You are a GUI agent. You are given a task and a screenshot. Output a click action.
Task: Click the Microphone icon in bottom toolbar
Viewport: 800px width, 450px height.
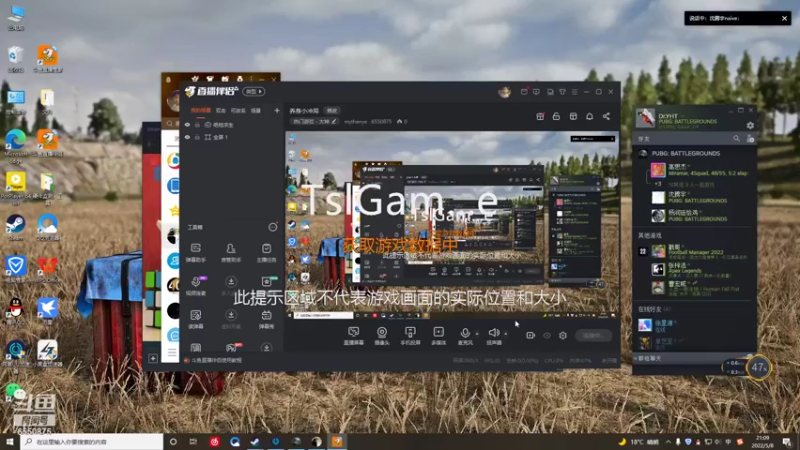pyautogui.click(x=465, y=333)
